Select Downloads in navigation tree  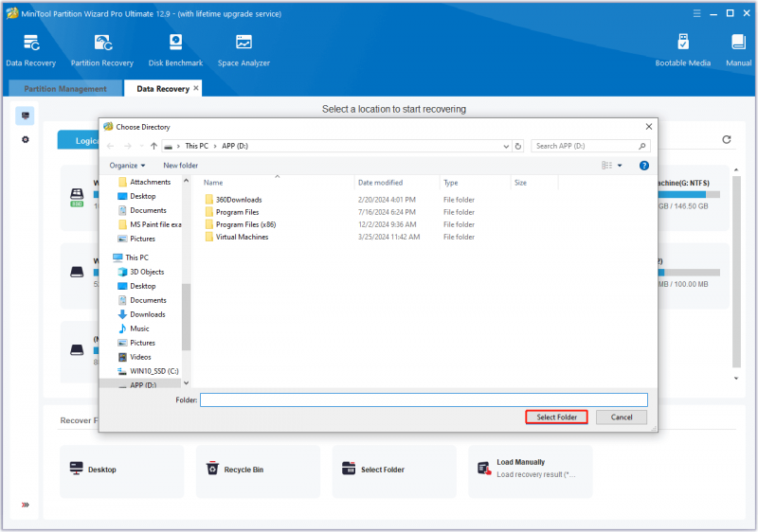[141, 314]
